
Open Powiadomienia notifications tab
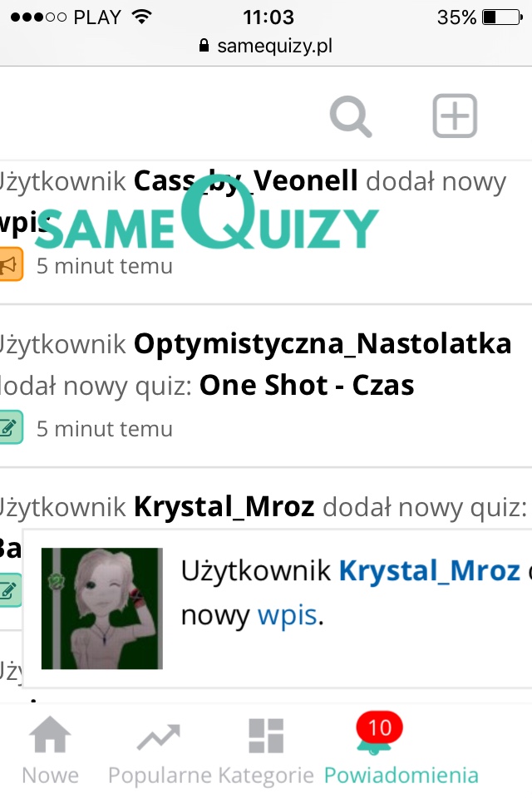point(401,751)
